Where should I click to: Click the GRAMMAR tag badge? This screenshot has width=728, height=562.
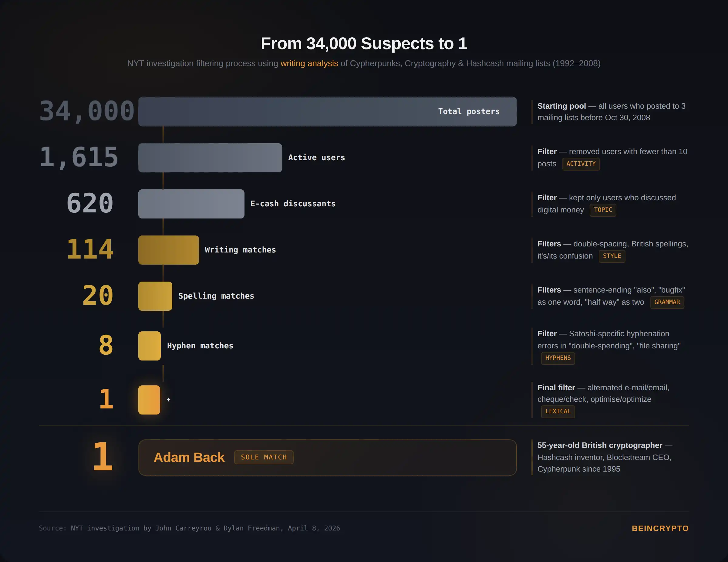(667, 302)
